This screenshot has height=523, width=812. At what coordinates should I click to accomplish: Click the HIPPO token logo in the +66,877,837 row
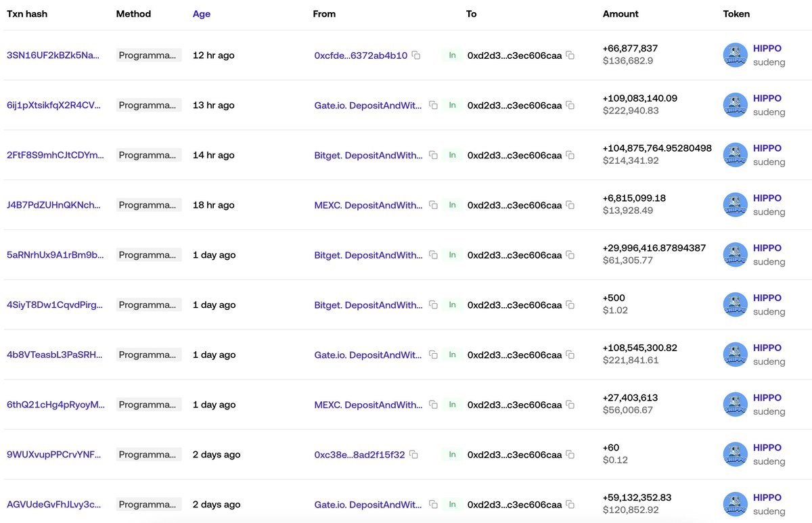click(x=735, y=55)
